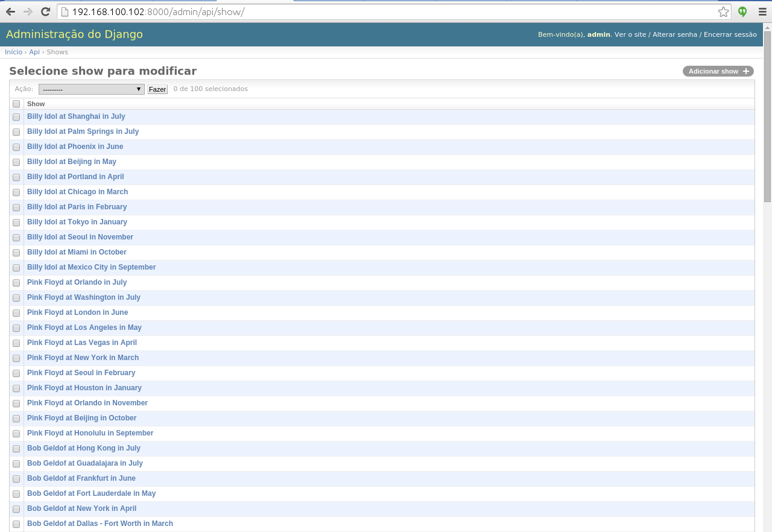
Task: Tick Pink Floyd at London in June
Action: coord(16,313)
